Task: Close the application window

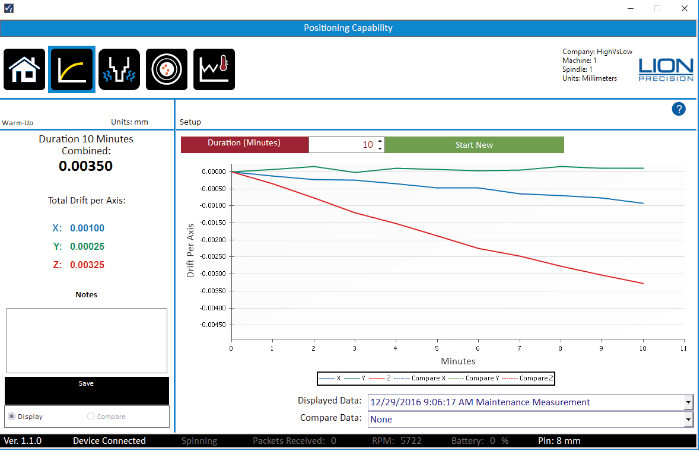Action: [684, 8]
